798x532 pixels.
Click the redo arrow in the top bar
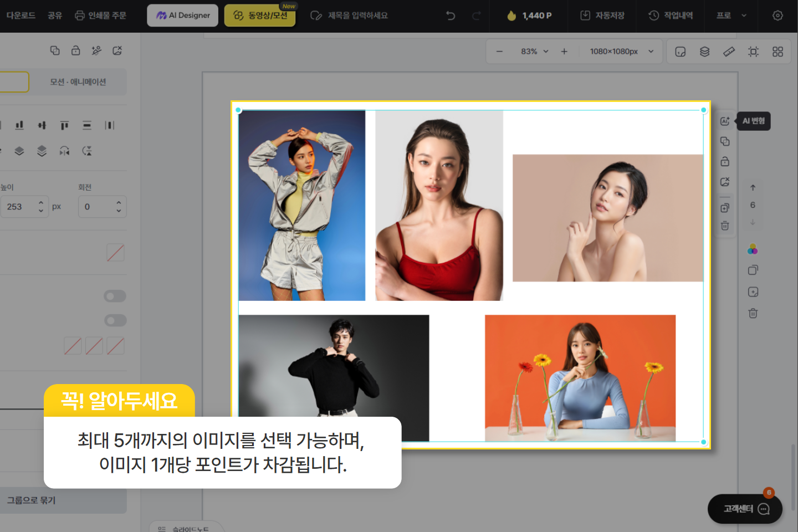pyautogui.click(x=476, y=16)
